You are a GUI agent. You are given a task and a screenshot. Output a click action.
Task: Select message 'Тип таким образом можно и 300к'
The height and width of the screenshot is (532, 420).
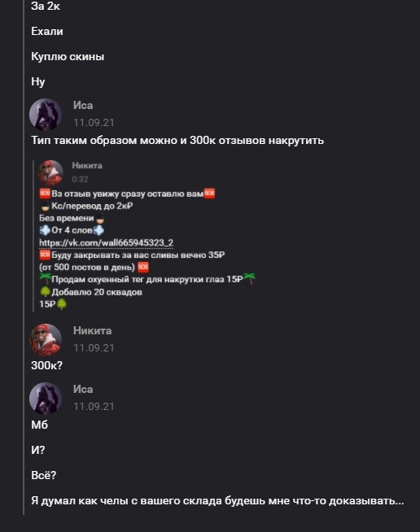point(177,140)
